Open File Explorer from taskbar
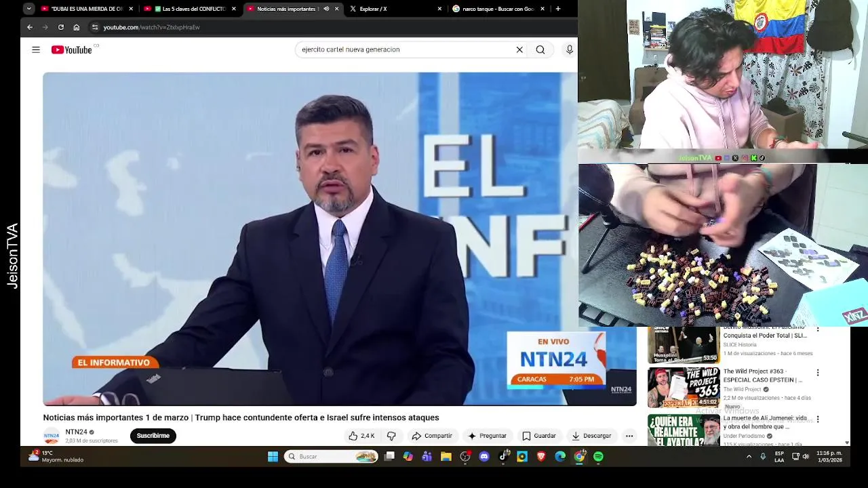Image resolution: width=868 pixels, height=488 pixels. click(x=446, y=457)
